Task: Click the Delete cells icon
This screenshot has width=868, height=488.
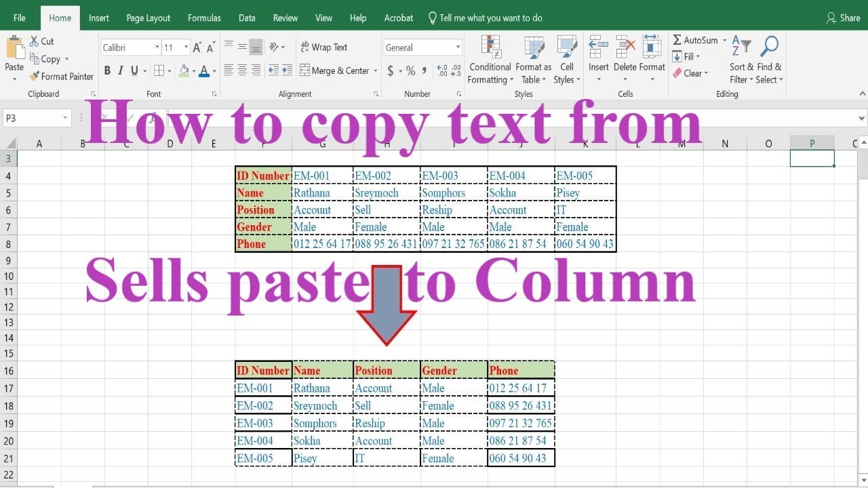Action: [625, 47]
